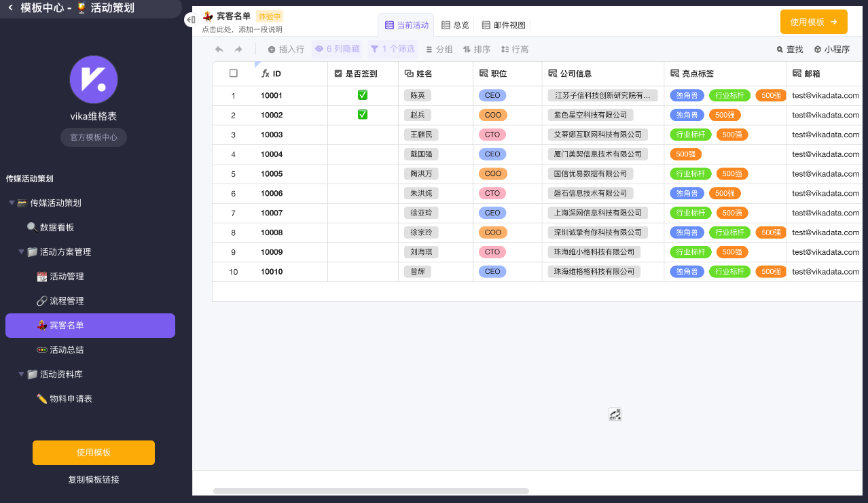Uncheck the sign-in box for 赵兵
Image resolution: width=868 pixels, height=503 pixels.
click(x=363, y=115)
